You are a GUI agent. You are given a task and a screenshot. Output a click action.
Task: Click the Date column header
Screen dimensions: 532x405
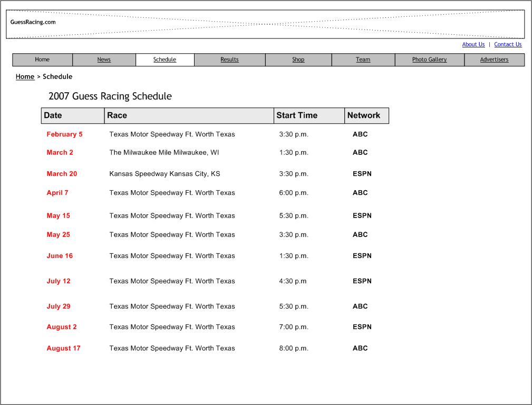[53, 115]
